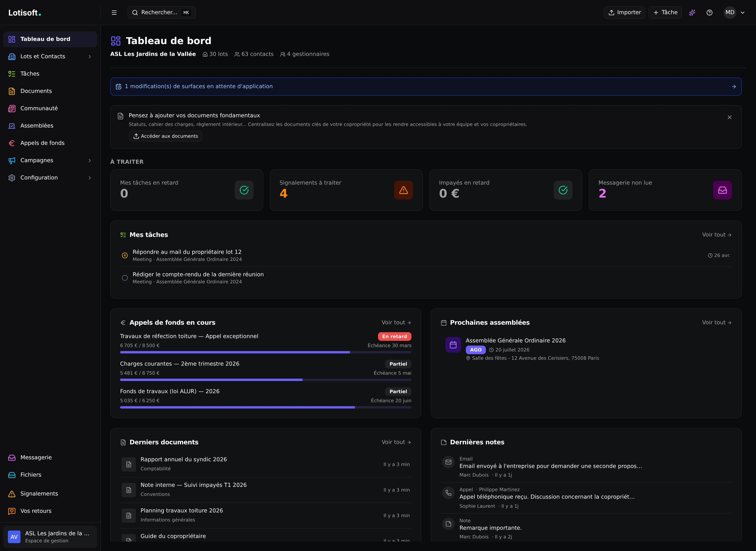Expand the Campagnes submenu chevron
The height and width of the screenshot is (551, 756).
point(89,160)
